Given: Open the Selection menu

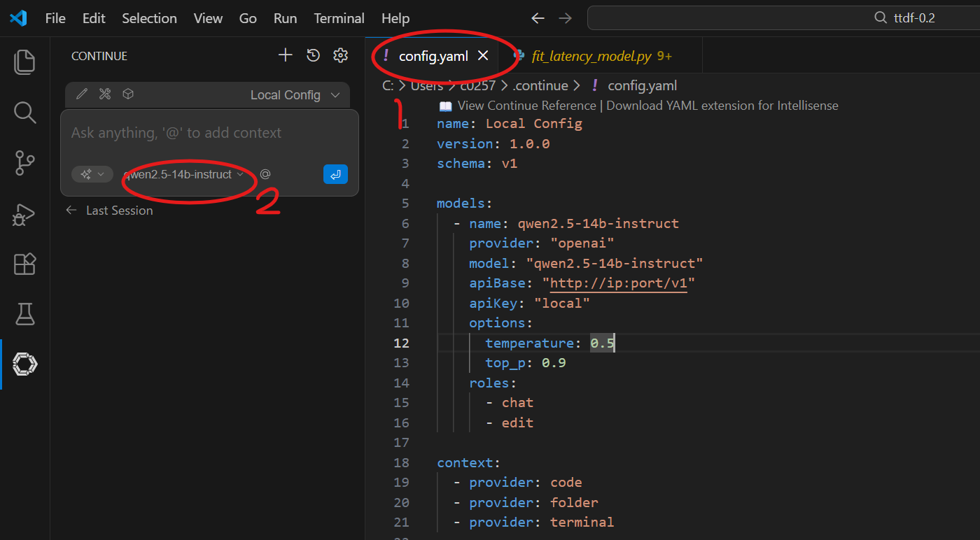Looking at the screenshot, I should click(149, 18).
